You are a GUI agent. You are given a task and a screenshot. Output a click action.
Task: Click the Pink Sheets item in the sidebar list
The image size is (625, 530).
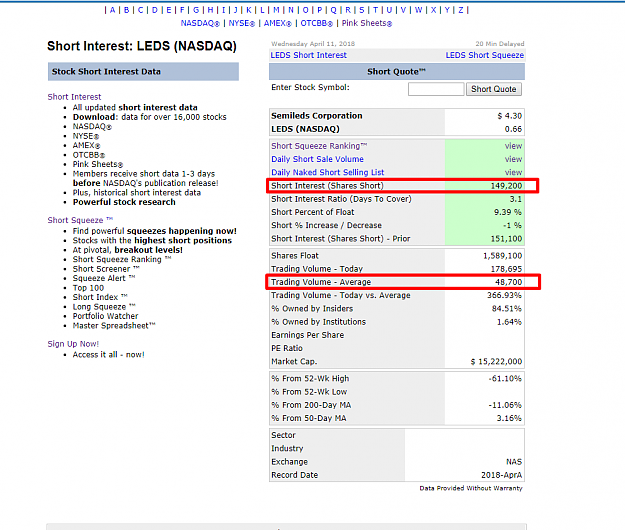pyautogui.click(x=98, y=164)
